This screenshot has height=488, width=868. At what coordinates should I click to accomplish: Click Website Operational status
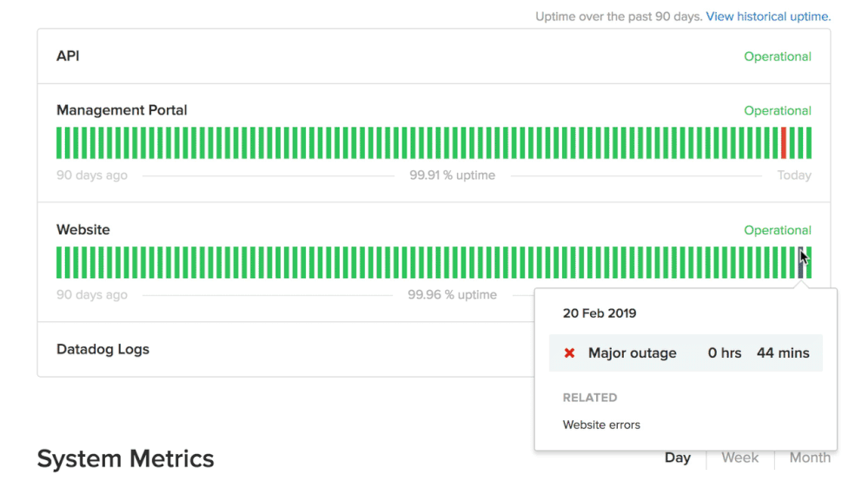tap(778, 230)
